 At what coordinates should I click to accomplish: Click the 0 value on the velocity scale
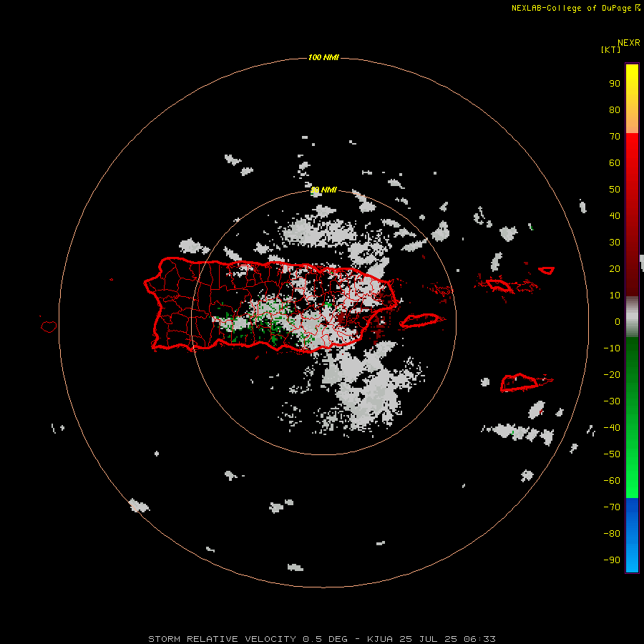point(618,322)
